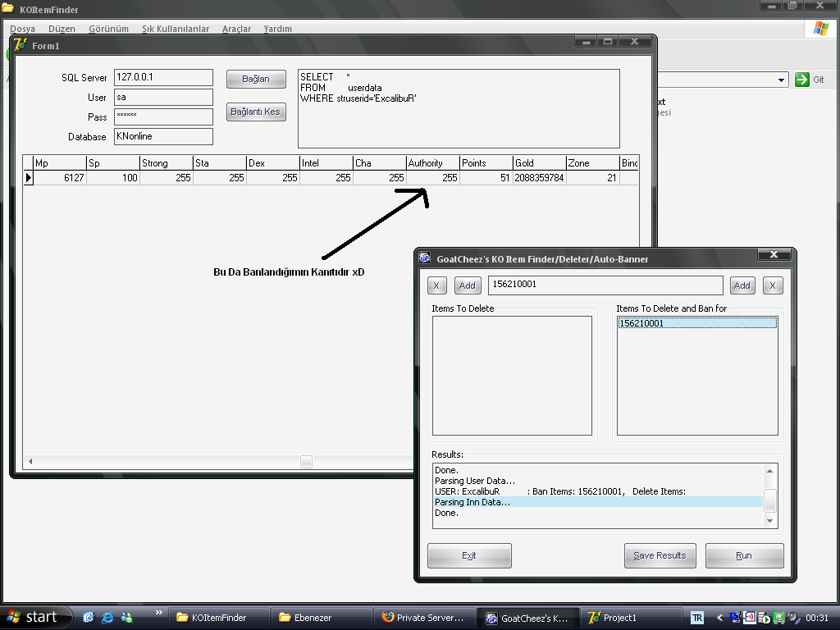Viewport: 840px width, 630px height.
Task: Open the Araçlar menu
Action: (236, 29)
